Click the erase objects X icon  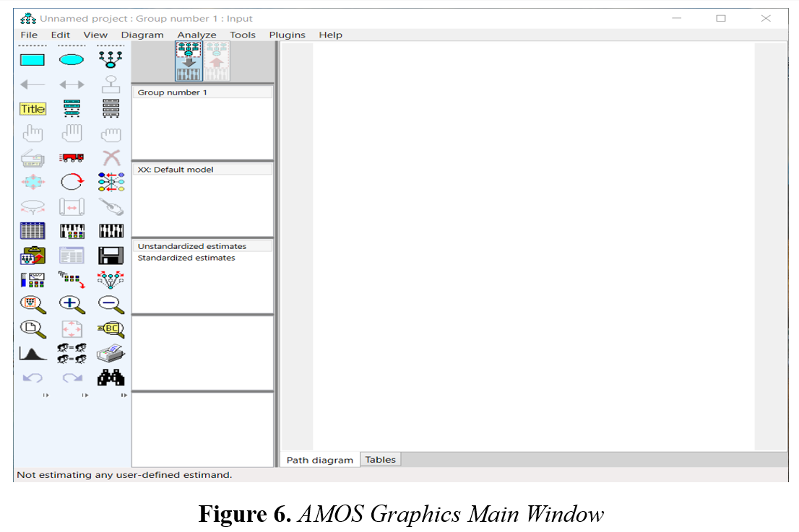(111, 158)
